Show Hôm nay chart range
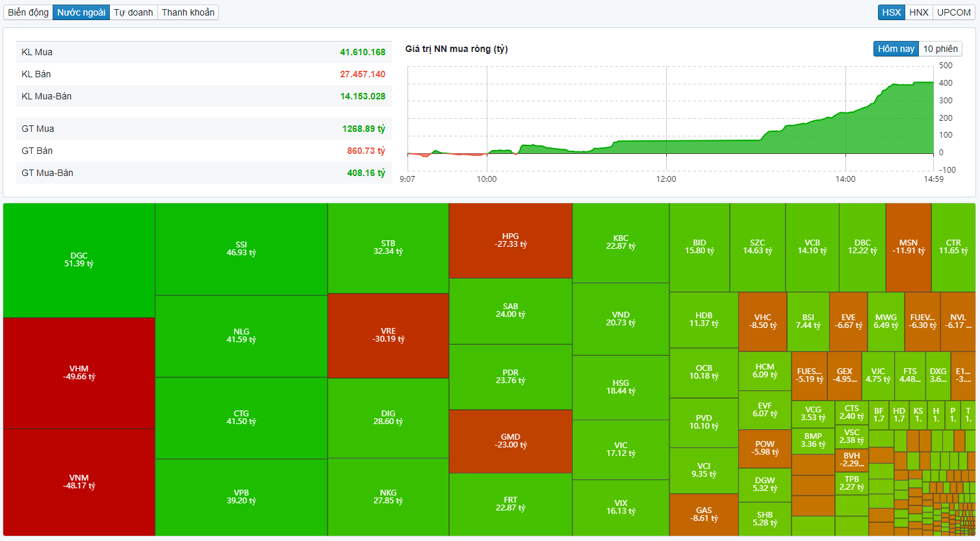Screen dimensions: 980x541 point(896,49)
